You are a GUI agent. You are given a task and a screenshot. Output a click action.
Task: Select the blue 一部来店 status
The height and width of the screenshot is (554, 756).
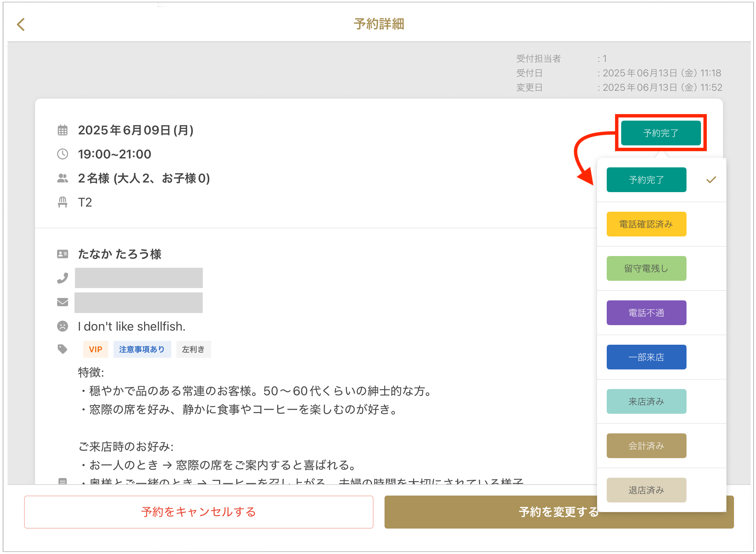tap(646, 357)
